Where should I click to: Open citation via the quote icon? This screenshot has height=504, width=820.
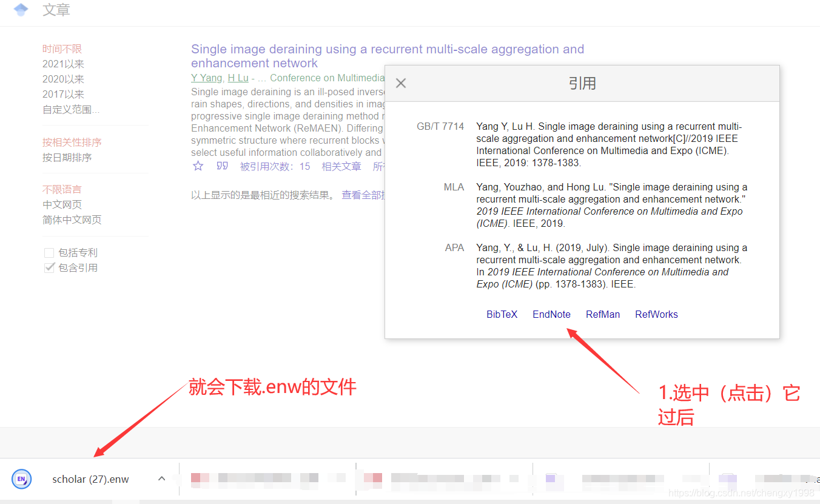(x=223, y=166)
